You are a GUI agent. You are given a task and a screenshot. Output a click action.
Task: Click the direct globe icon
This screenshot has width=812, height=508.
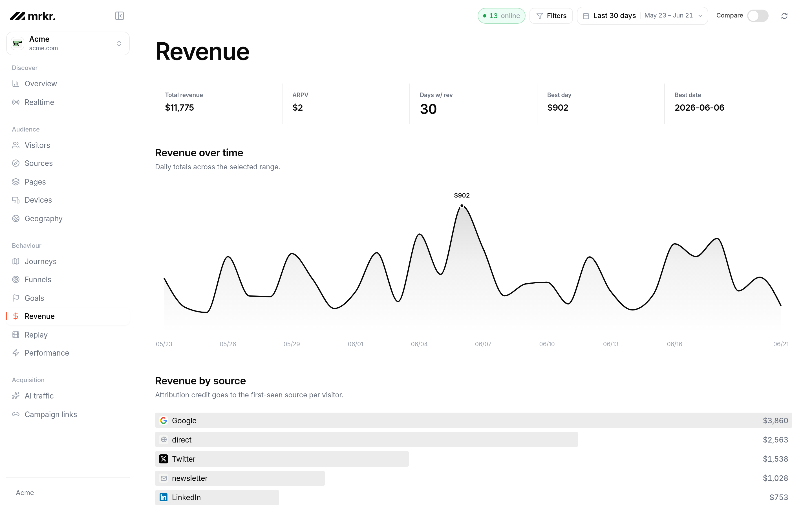[164, 439]
